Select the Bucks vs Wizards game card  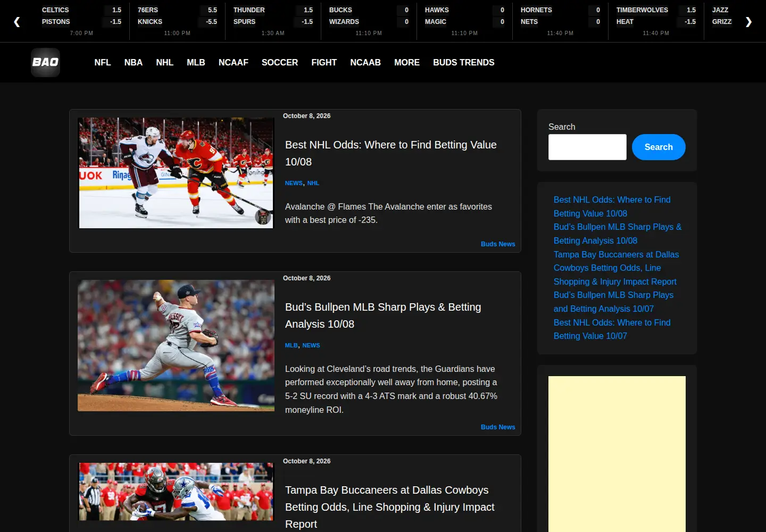click(369, 21)
